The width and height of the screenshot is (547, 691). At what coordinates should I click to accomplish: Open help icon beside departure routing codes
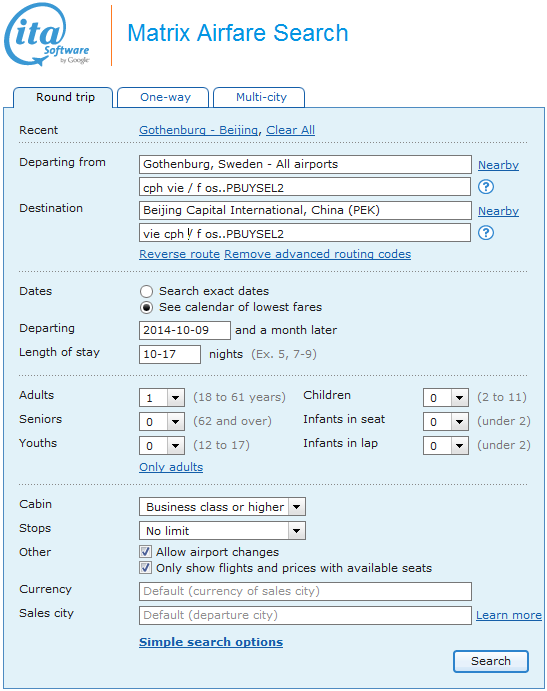486,187
